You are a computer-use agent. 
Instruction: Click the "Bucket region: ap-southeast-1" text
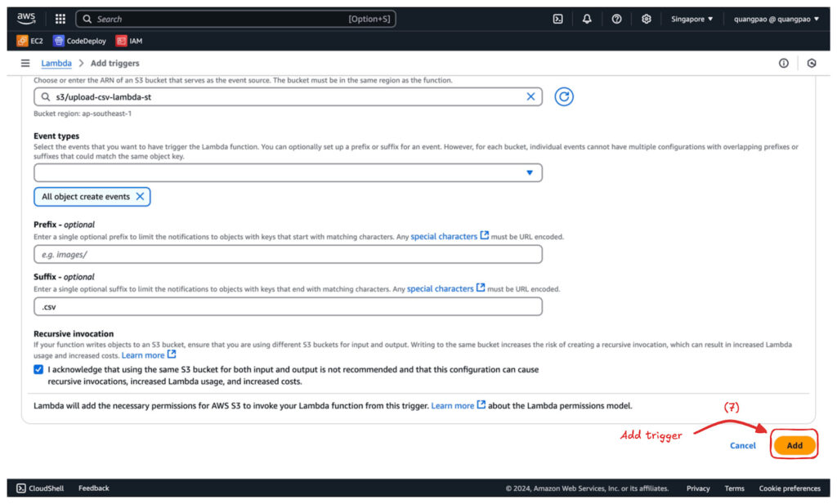pyautogui.click(x=83, y=114)
